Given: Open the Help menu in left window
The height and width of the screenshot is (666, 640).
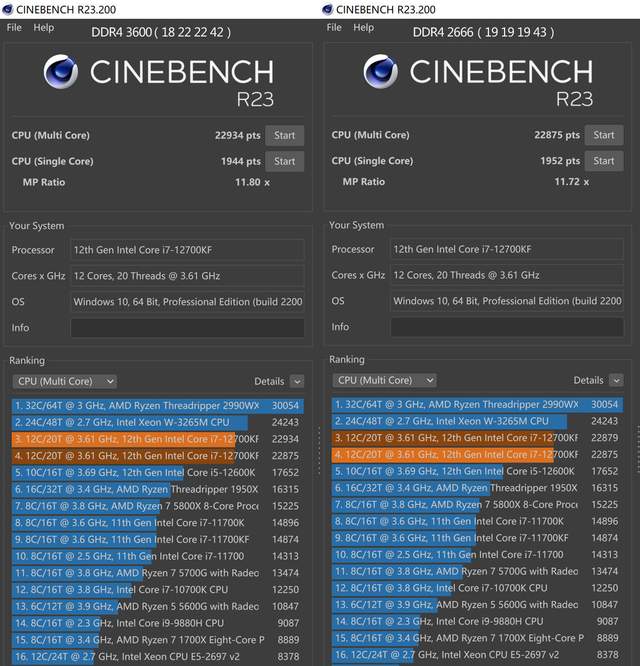Looking at the screenshot, I should [x=44, y=28].
